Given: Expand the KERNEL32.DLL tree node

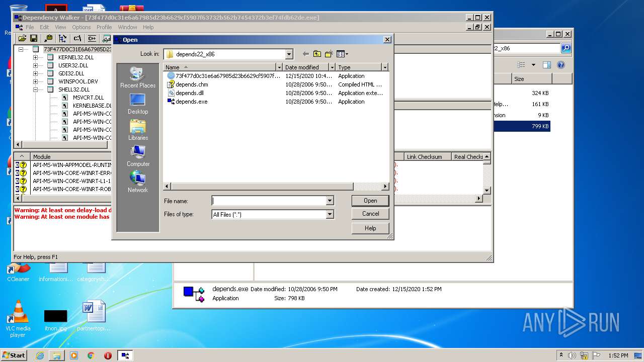Looking at the screenshot, I should [35, 57].
